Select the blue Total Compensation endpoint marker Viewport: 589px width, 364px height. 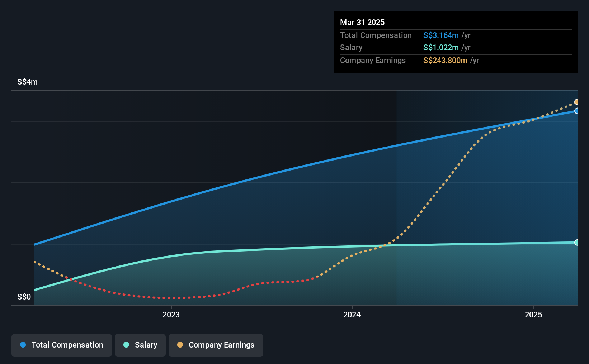coord(576,111)
